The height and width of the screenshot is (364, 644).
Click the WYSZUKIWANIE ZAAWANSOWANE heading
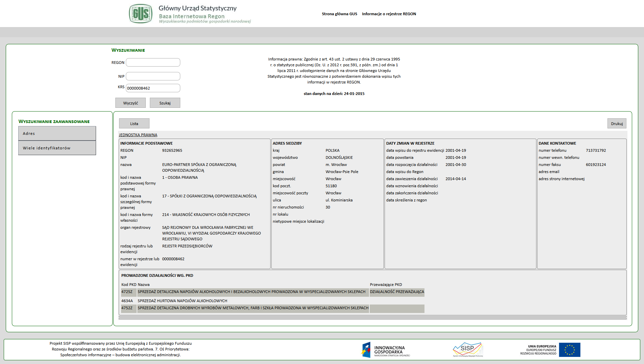coord(54,121)
